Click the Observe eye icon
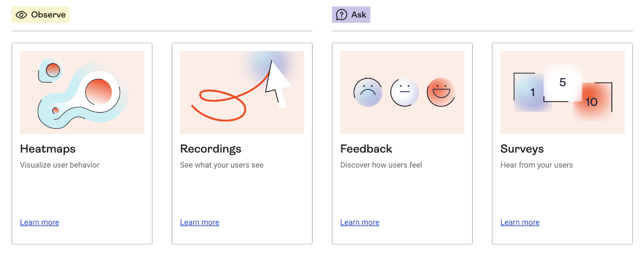 click(21, 15)
